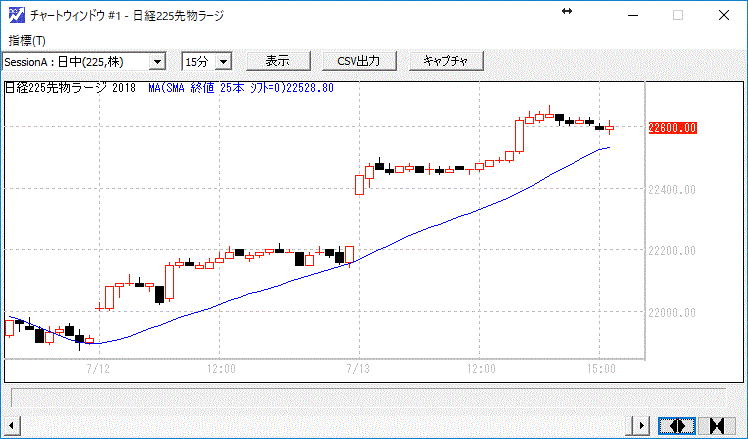748x439 pixels.
Task: Click the キャプチャ button
Action: point(447,61)
